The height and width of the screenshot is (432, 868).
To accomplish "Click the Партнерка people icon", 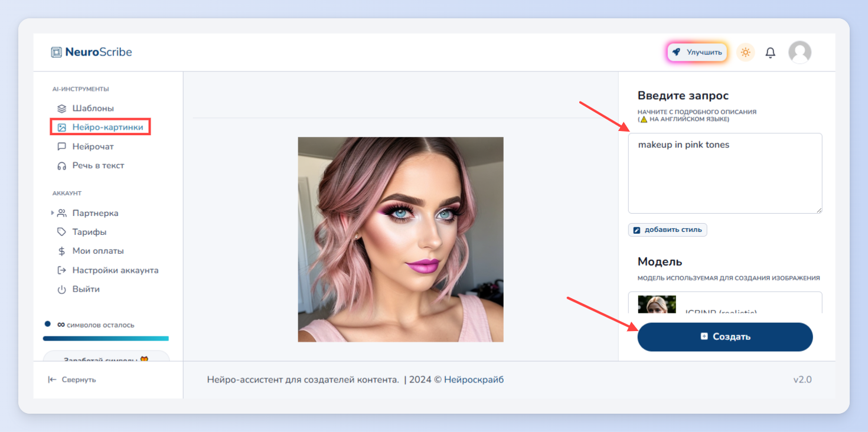I will (61, 213).
